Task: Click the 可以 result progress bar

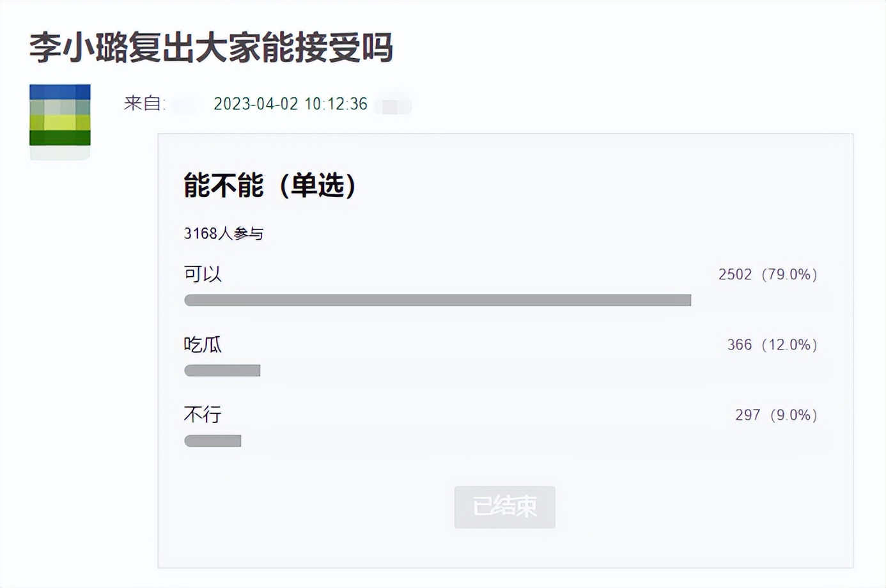Action: coord(437,300)
